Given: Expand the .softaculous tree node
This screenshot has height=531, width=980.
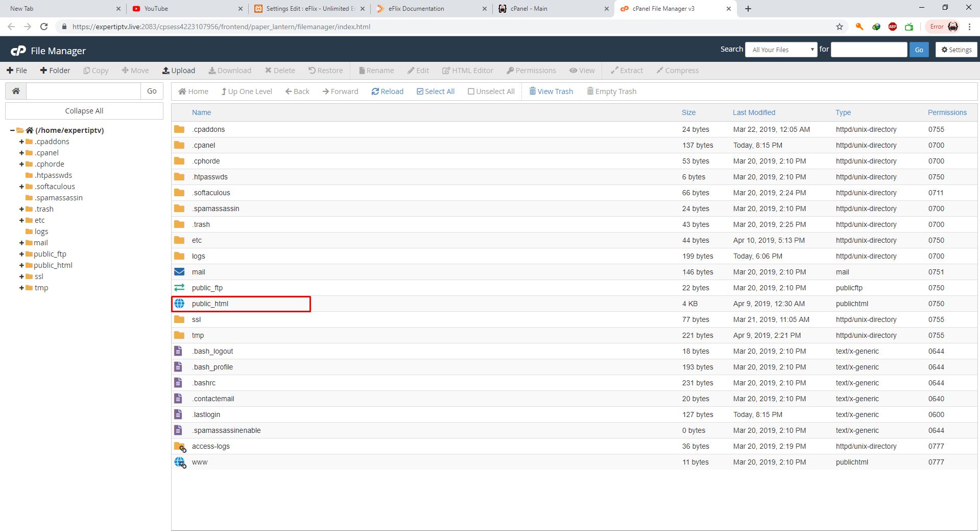Looking at the screenshot, I should coord(21,187).
